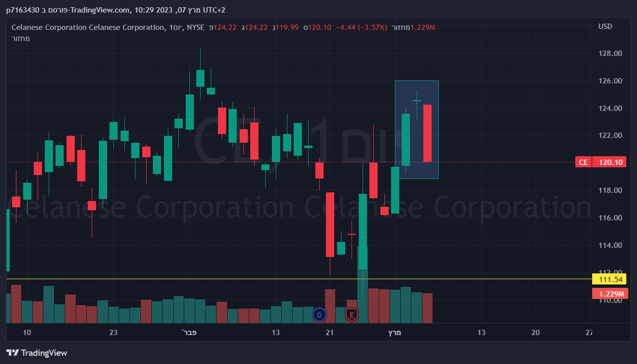This screenshot has width=637, height=364.
Task: Select the 120.10 current price label
Action: click(x=610, y=162)
